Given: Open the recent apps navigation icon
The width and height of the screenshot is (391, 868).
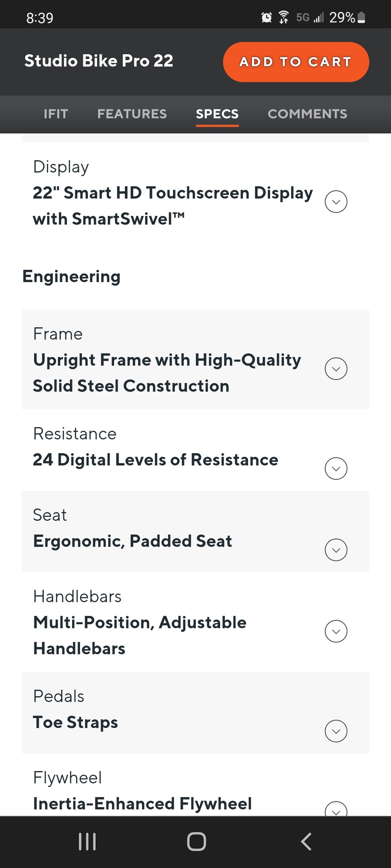Looking at the screenshot, I should coord(87,841).
